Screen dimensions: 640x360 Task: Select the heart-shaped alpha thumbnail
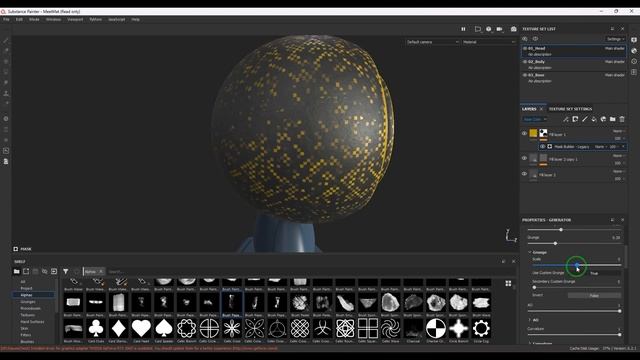click(x=141, y=328)
